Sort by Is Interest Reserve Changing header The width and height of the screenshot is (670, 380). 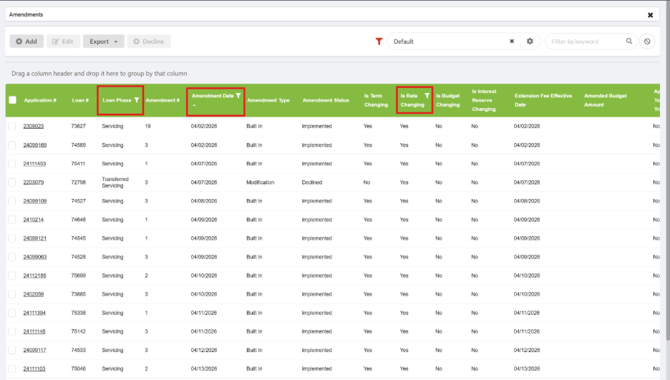484,100
